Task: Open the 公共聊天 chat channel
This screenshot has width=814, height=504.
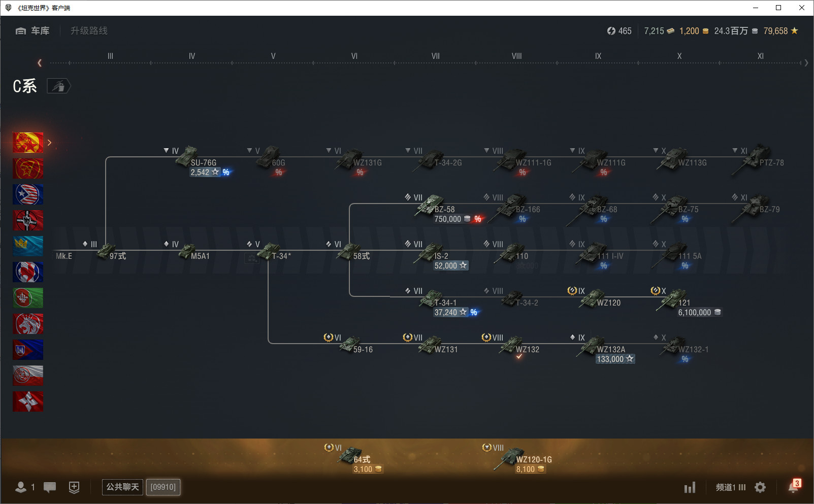Action: 122,487
